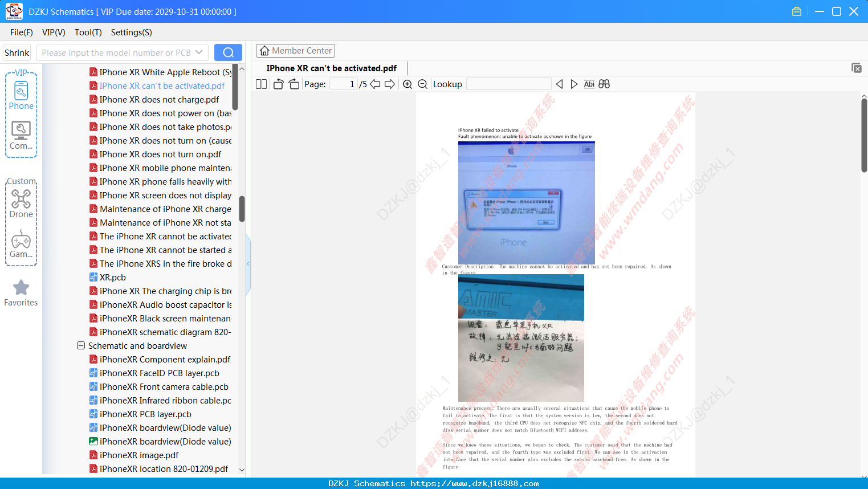Open iPhoneXR location 820-01209.pdf
The height and width of the screenshot is (489, 868).
(x=159, y=469)
